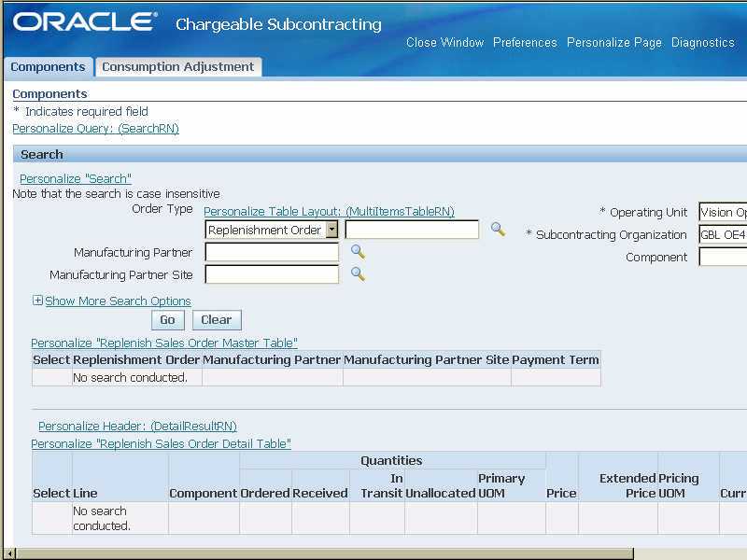
Task: Open the Diagnostics link
Action: (x=703, y=42)
